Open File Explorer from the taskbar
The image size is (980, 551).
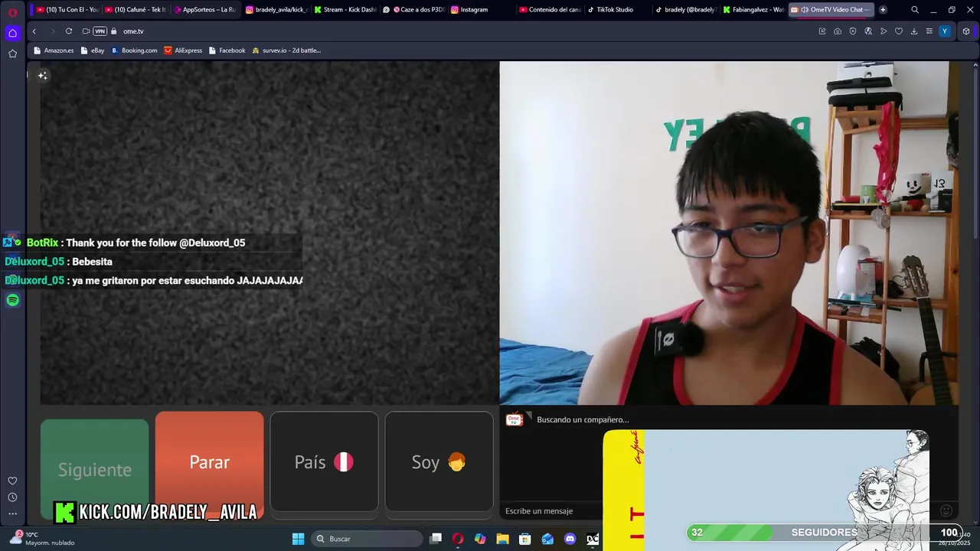(x=502, y=539)
